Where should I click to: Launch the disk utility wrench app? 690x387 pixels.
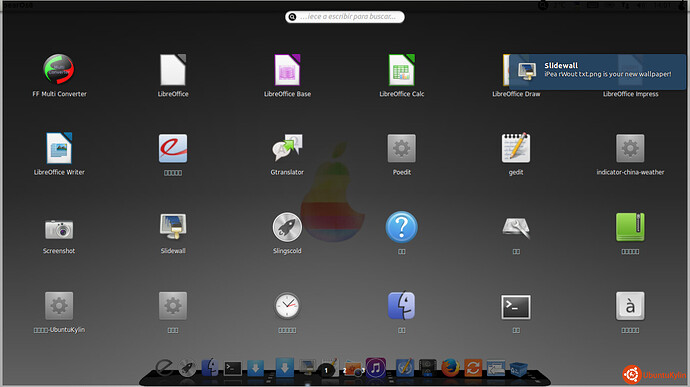click(x=516, y=227)
